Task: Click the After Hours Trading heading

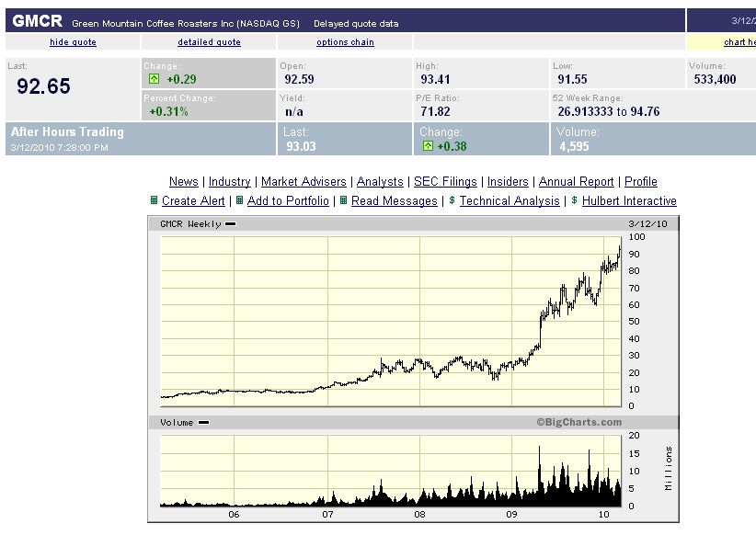Action: tap(67, 131)
